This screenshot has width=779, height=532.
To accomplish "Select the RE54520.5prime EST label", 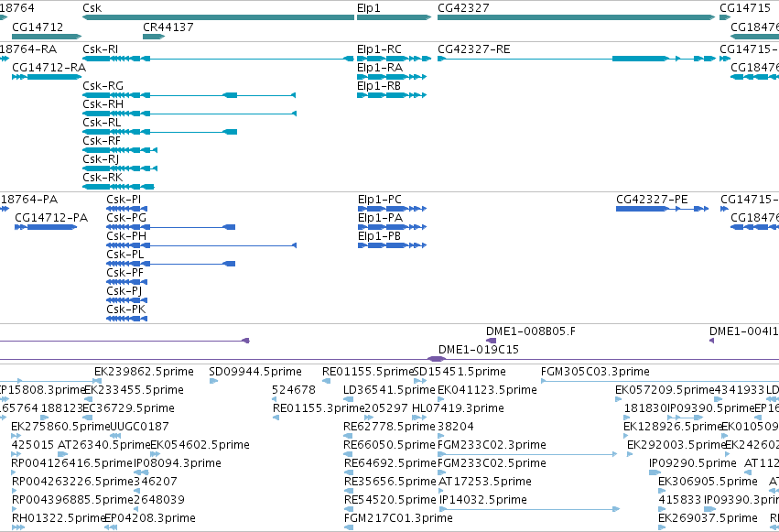I will pos(390,500).
